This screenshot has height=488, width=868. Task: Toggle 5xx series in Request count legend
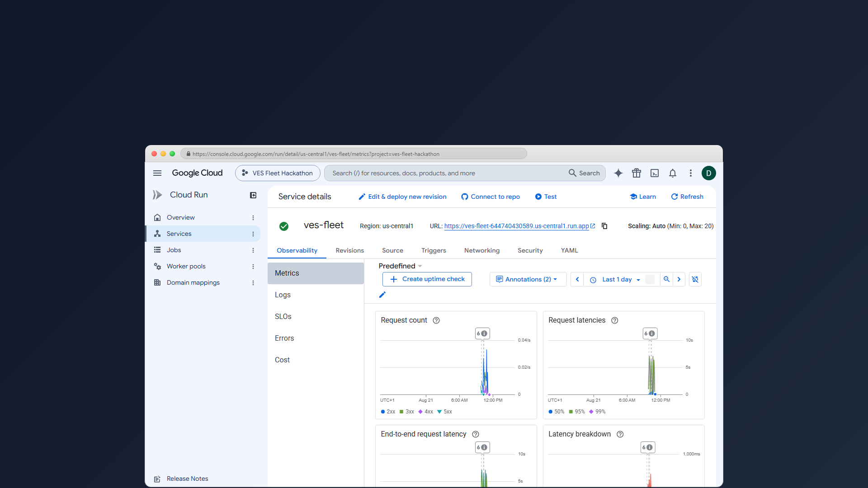coord(445,412)
